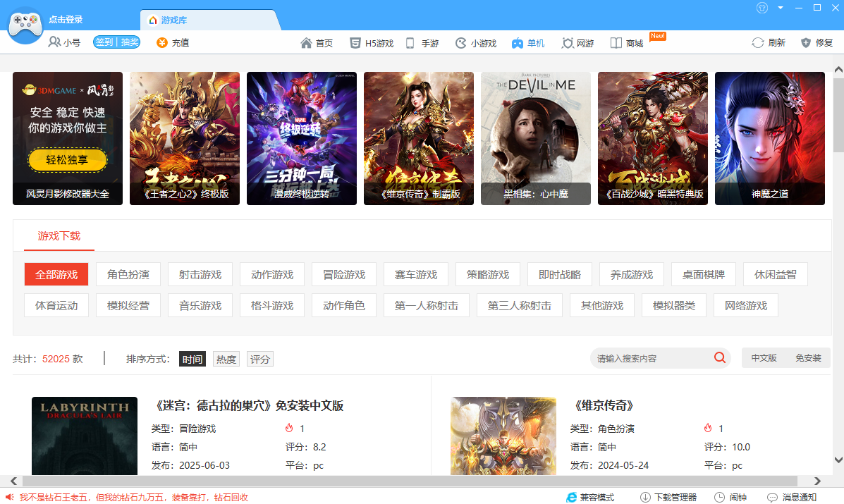Select 桌面棋牌 category
Viewport: 844px width, 504px height.
tap(704, 274)
